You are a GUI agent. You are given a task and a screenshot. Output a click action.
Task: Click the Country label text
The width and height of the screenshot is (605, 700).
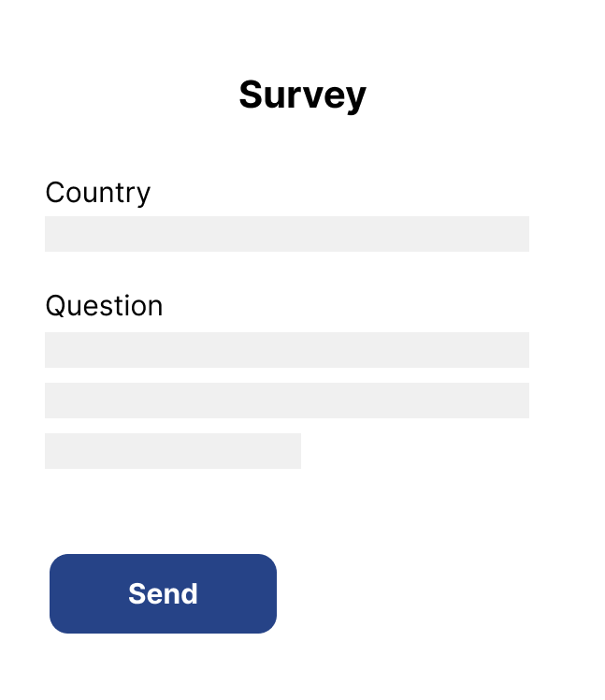click(x=97, y=192)
